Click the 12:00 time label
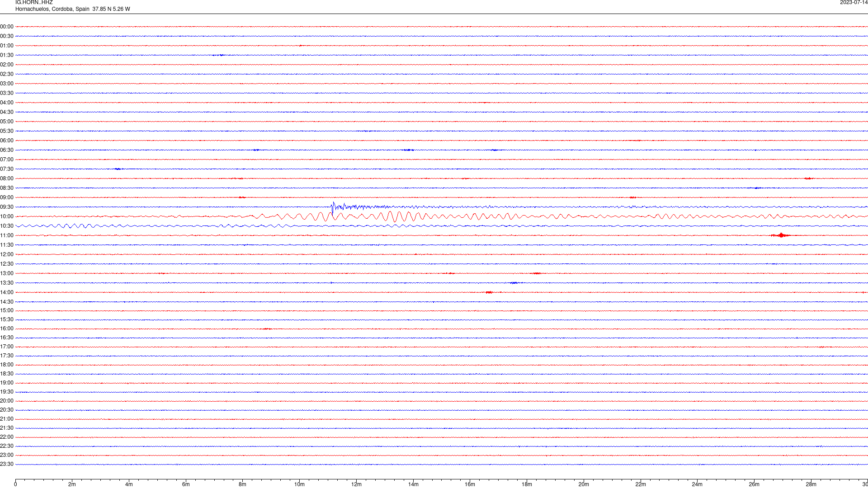This screenshot has width=868, height=488. [7, 254]
